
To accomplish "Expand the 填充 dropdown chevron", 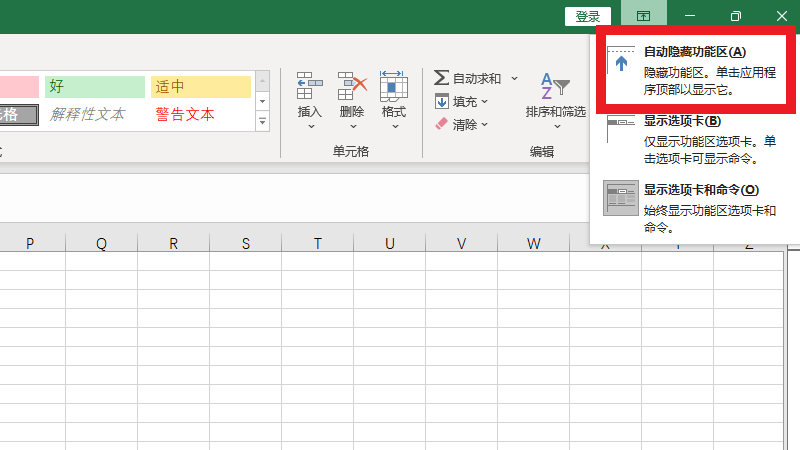I will pos(484,102).
